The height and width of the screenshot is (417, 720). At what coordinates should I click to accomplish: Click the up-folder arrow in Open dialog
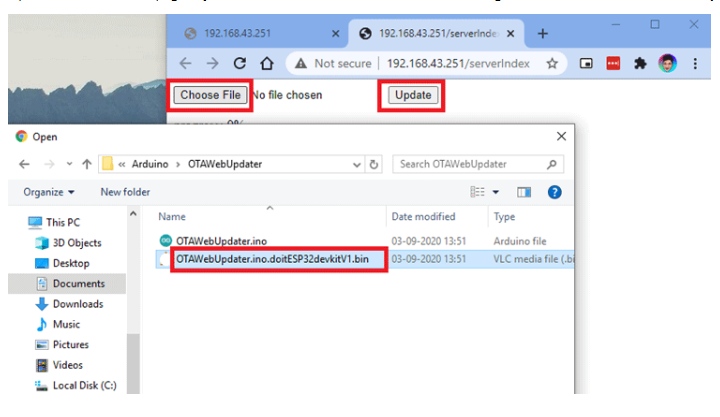(87, 164)
